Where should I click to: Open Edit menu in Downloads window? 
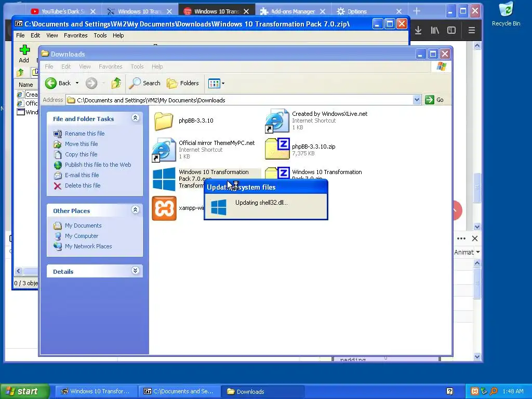(x=66, y=66)
